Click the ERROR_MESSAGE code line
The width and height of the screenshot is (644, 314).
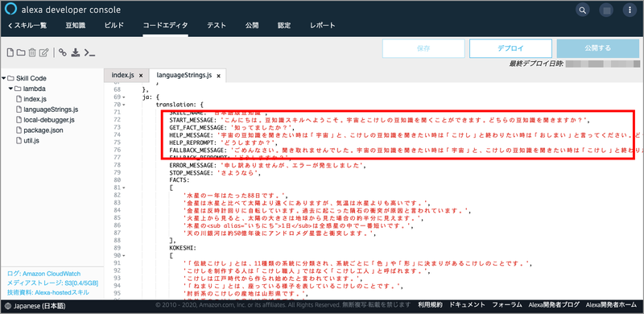(267, 165)
